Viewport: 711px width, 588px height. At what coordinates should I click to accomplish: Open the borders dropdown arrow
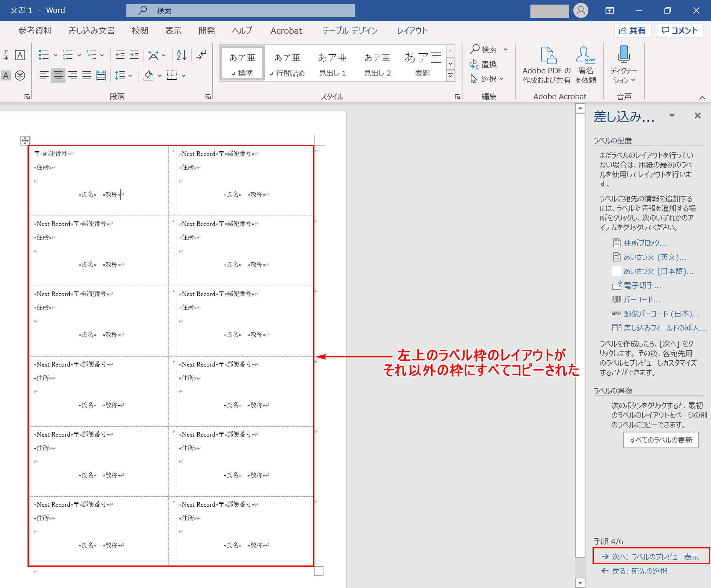pyautogui.click(x=183, y=76)
